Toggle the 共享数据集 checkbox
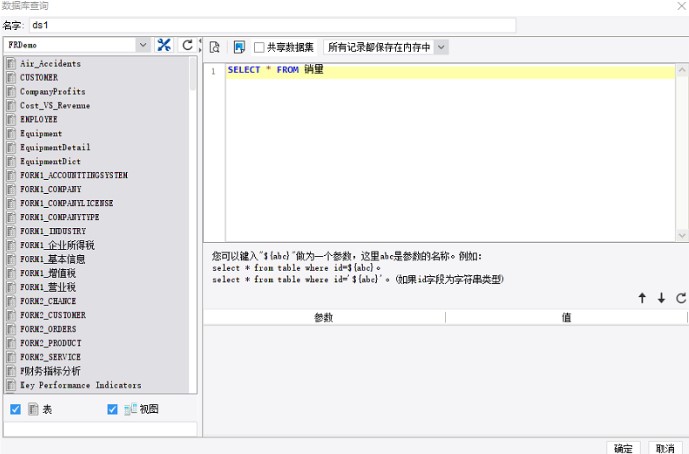Screen dimensions: 689x454 click(x=259, y=47)
